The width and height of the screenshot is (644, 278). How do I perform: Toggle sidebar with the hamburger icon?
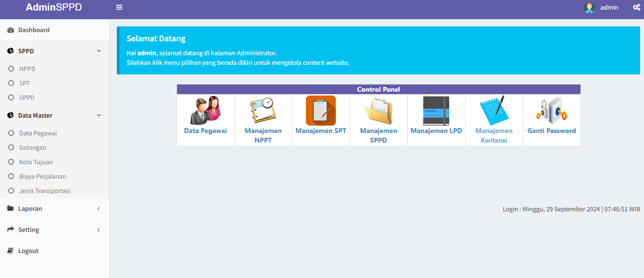(119, 7)
